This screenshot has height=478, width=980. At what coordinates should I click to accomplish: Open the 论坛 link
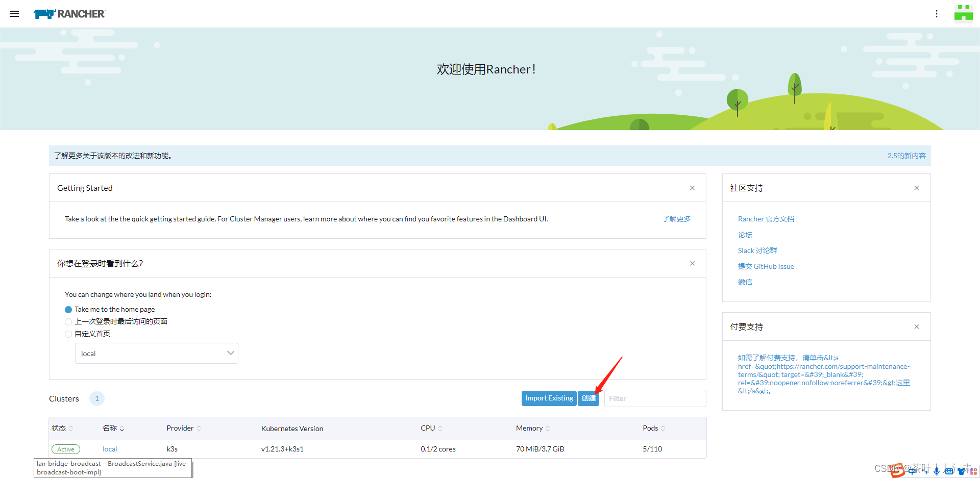745,235
